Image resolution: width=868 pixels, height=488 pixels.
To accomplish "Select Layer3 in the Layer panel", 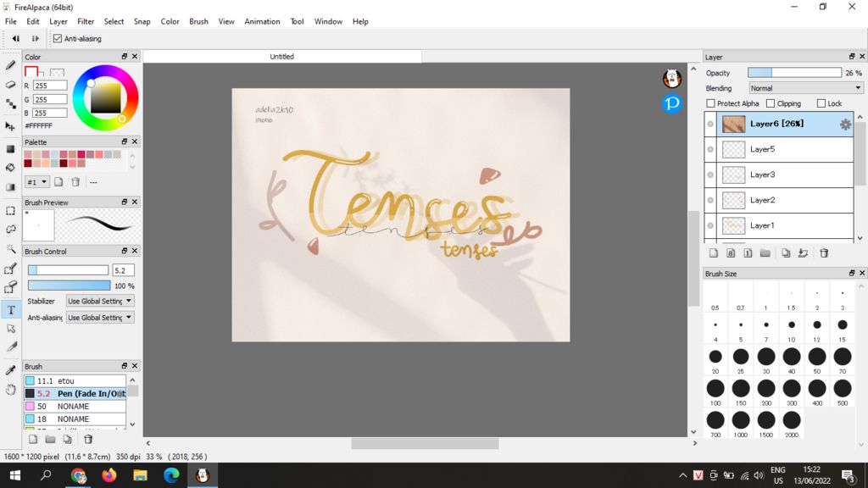I will (785, 175).
